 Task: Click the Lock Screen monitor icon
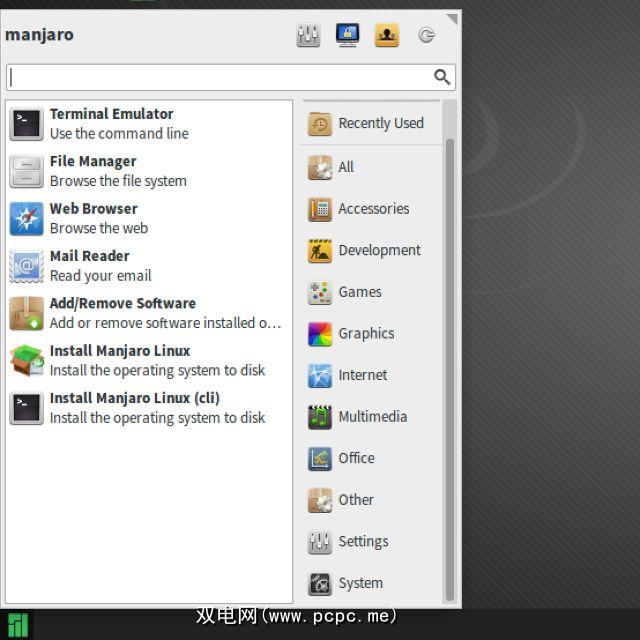coord(347,35)
